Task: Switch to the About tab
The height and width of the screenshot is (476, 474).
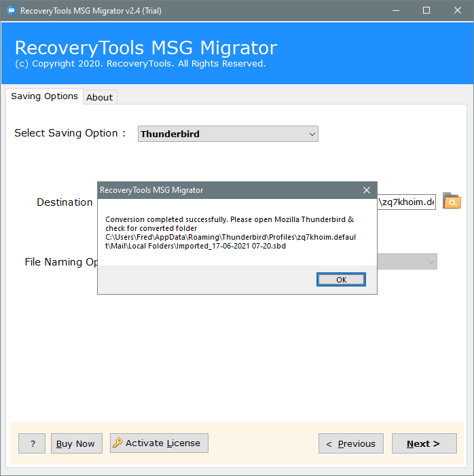Action: click(100, 98)
